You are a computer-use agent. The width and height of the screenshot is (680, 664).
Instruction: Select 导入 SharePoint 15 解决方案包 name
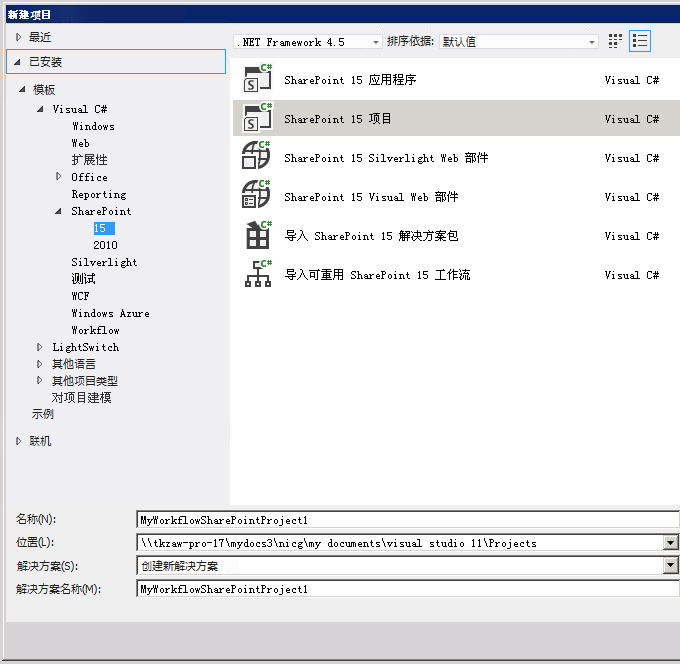[371, 236]
